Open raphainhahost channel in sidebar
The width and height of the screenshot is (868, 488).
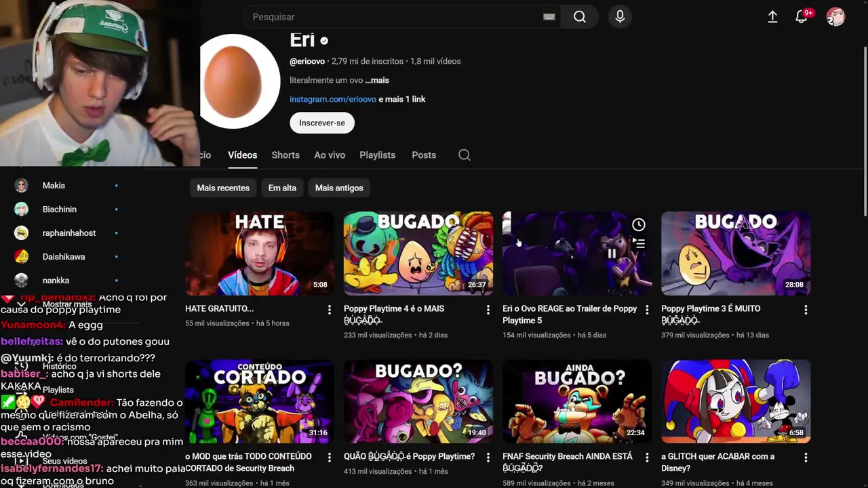pyautogui.click(x=69, y=233)
